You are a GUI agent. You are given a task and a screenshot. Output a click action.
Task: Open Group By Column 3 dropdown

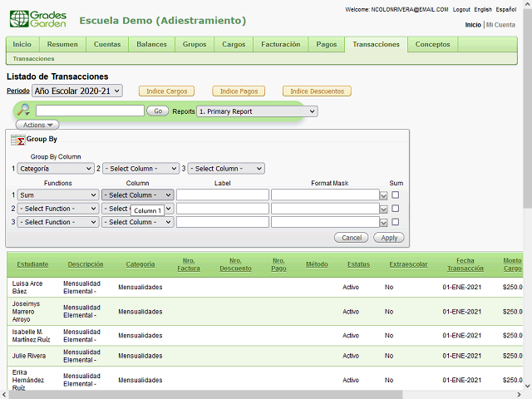pyautogui.click(x=226, y=169)
